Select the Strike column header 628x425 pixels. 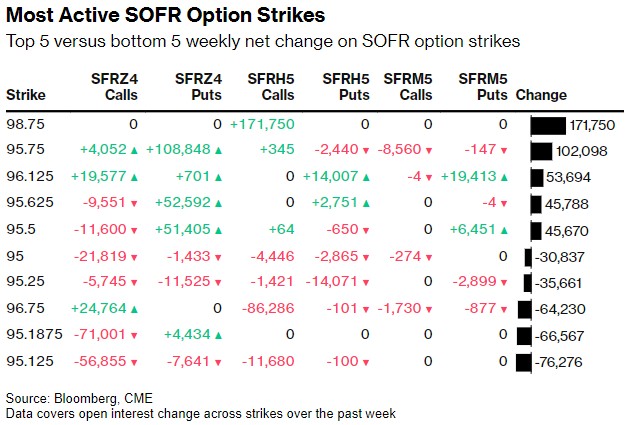pyautogui.click(x=25, y=96)
